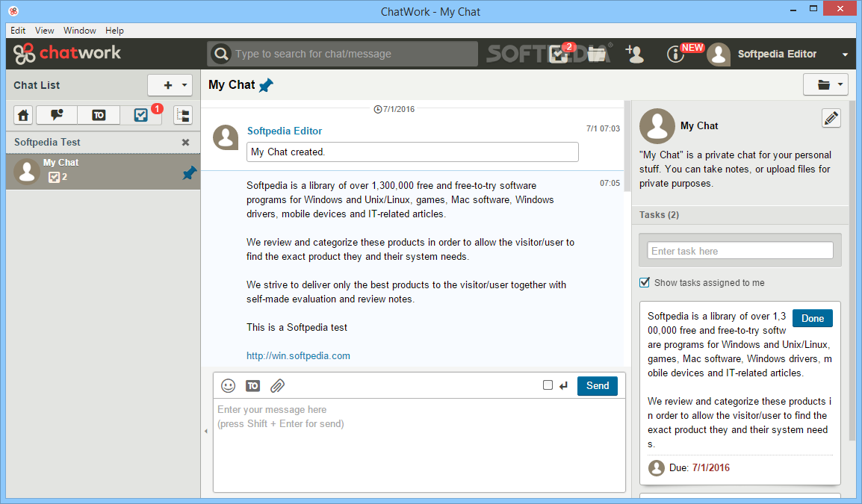
Task: Open the information icon marked NEW
Action: pos(676,54)
